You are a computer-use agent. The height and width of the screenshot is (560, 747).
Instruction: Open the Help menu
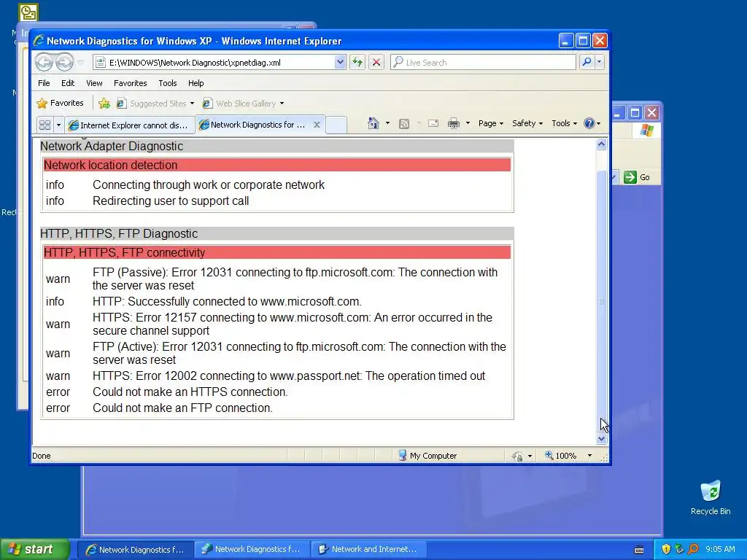pyautogui.click(x=196, y=83)
